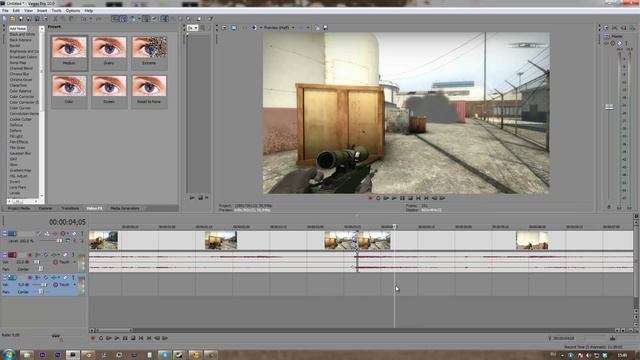Click Copy Snapshot to Clipboard icon
Image resolution: width=640 pixels, height=360 pixels.
point(318,28)
